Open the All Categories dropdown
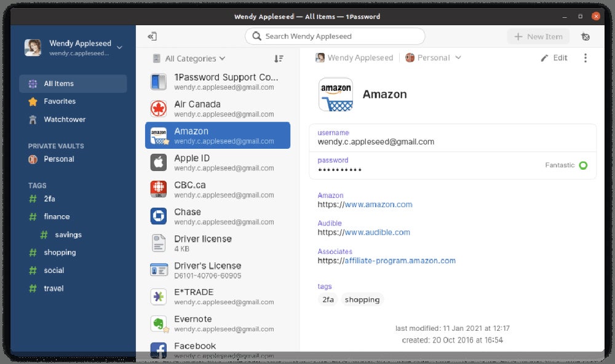 click(x=189, y=58)
